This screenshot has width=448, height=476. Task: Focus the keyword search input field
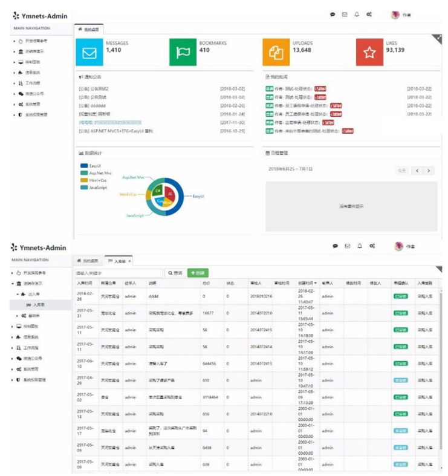click(118, 273)
